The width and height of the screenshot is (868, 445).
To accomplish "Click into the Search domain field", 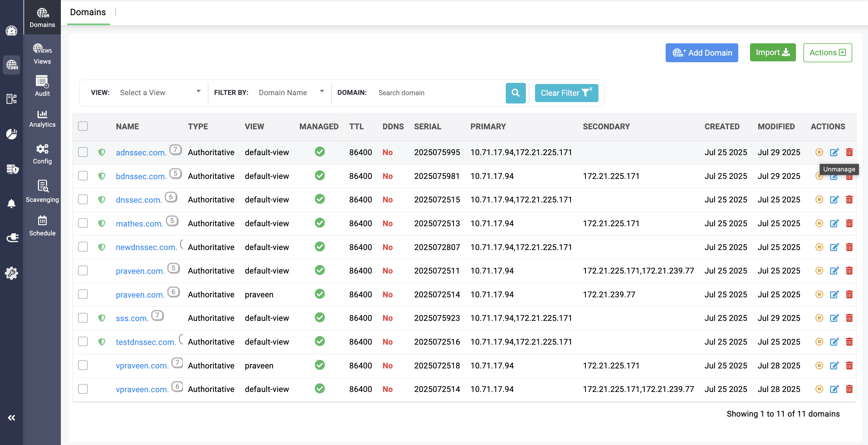I will (x=438, y=93).
